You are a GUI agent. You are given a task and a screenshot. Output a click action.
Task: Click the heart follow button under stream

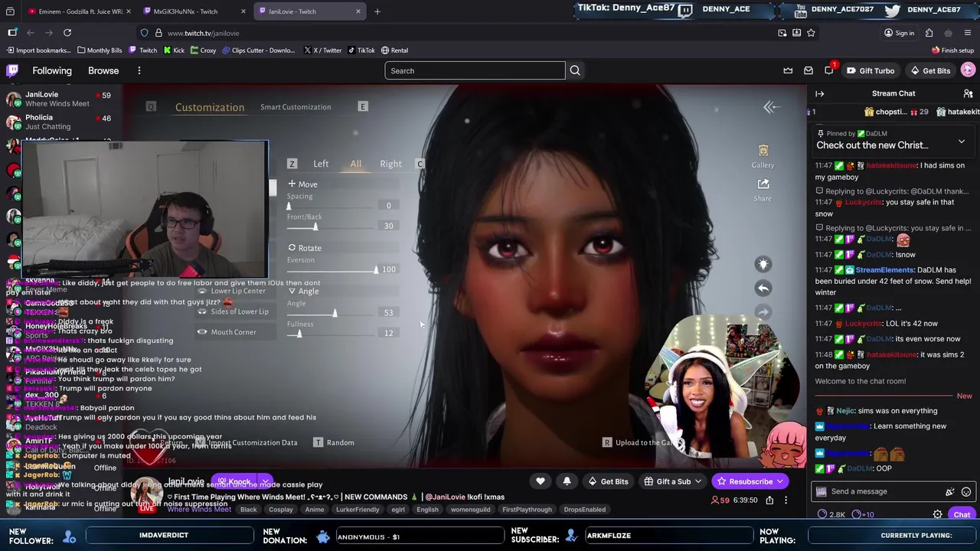coord(541,481)
